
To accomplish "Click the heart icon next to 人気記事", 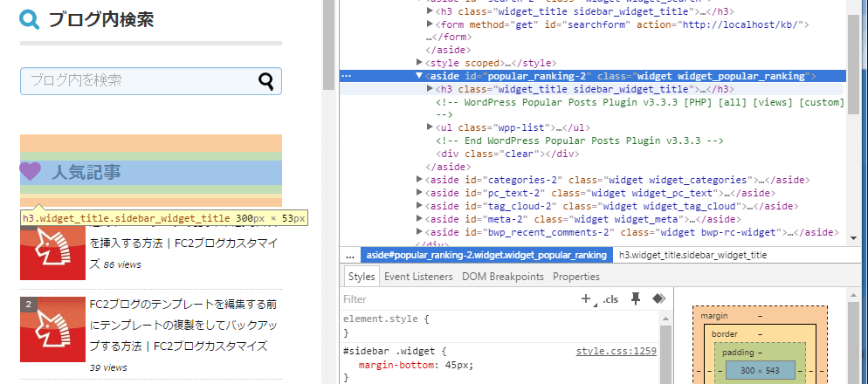I will point(31,172).
